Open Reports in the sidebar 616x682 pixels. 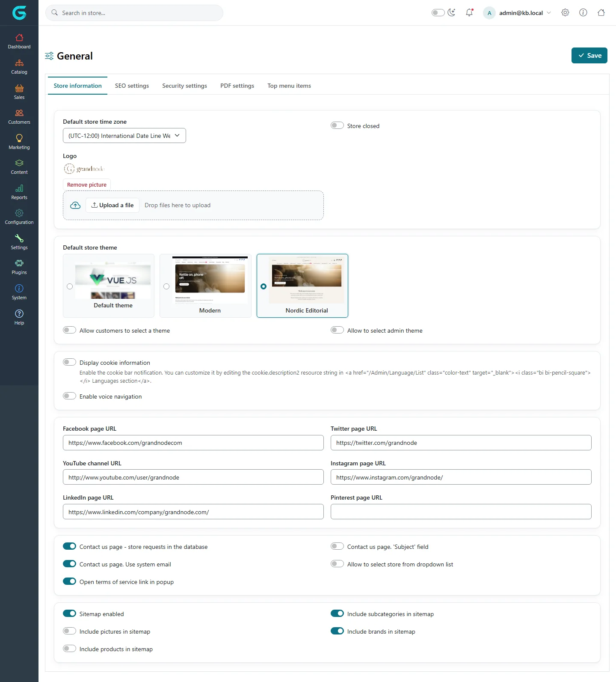pyautogui.click(x=19, y=192)
